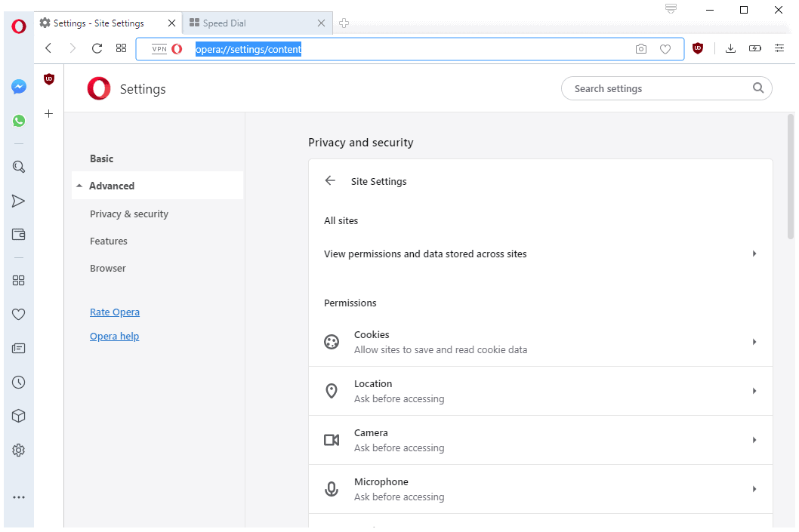
Task: Open the Rate Opera link
Action: point(115,312)
